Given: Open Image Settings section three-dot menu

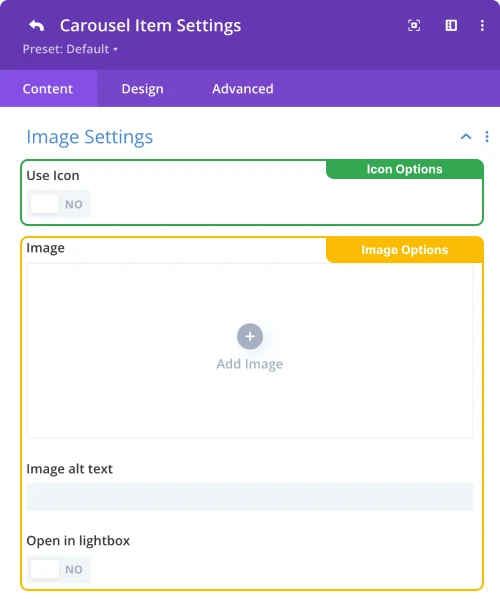Looking at the screenshot, I should 487,136.
